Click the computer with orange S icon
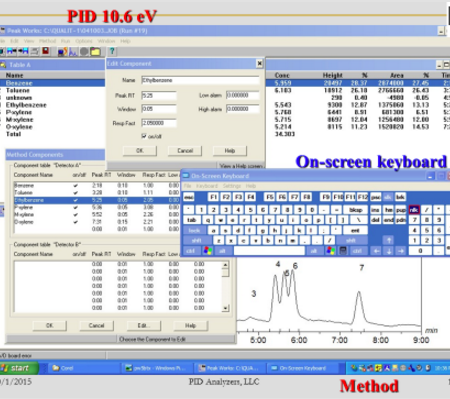This screenshot has width=450, height=399. pos(62,52)
